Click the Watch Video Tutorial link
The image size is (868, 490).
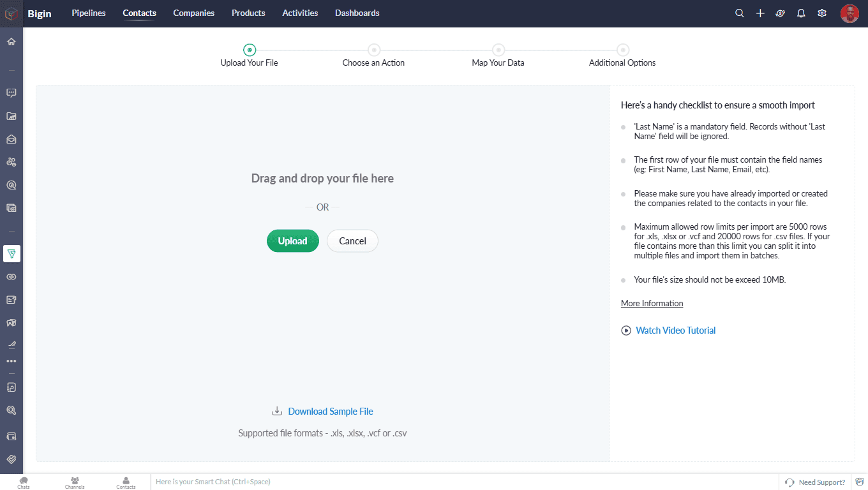676,330
